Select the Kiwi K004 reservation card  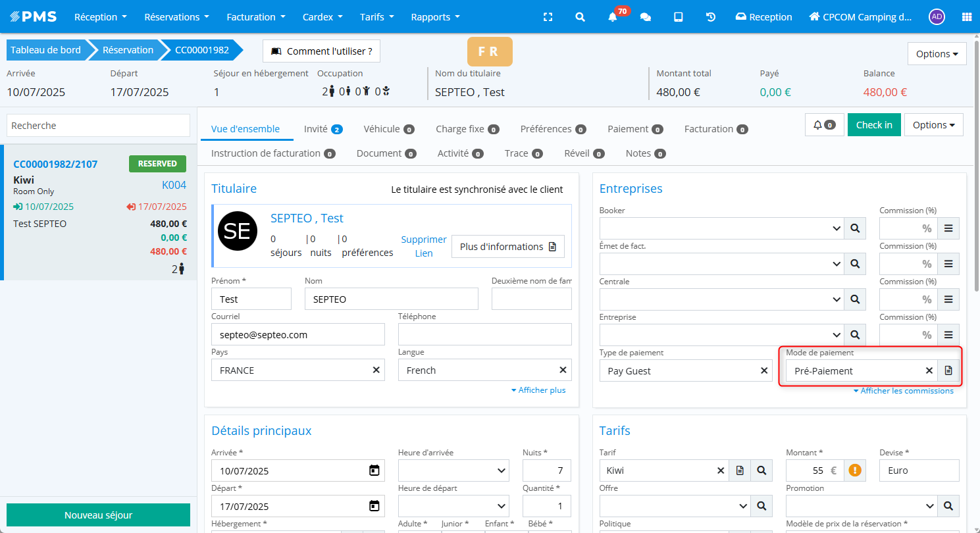[x=99, y=212]
